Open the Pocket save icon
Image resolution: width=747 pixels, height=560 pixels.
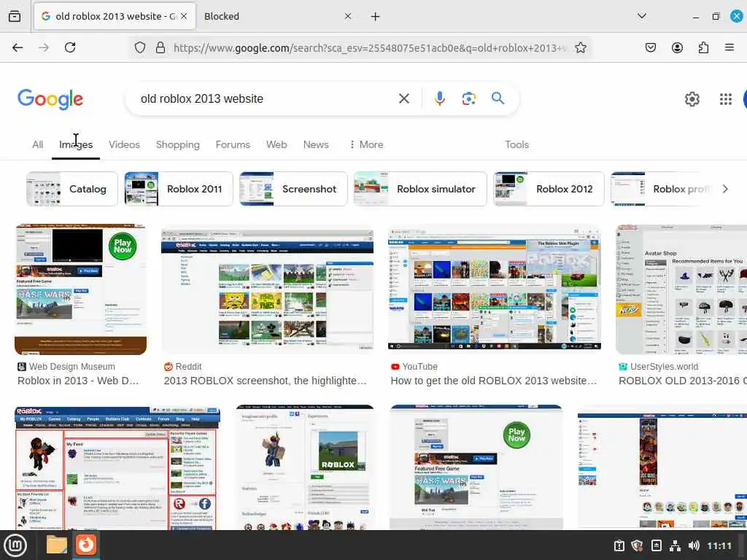tap(650, 47)
